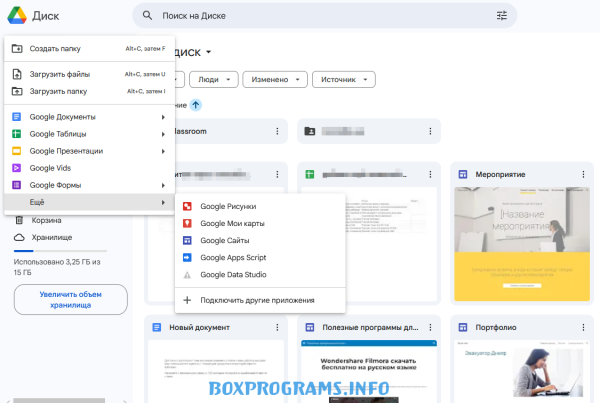Click the search filter options icon
600x403 pixels.
pyautogui.click(x=501, y=16)
